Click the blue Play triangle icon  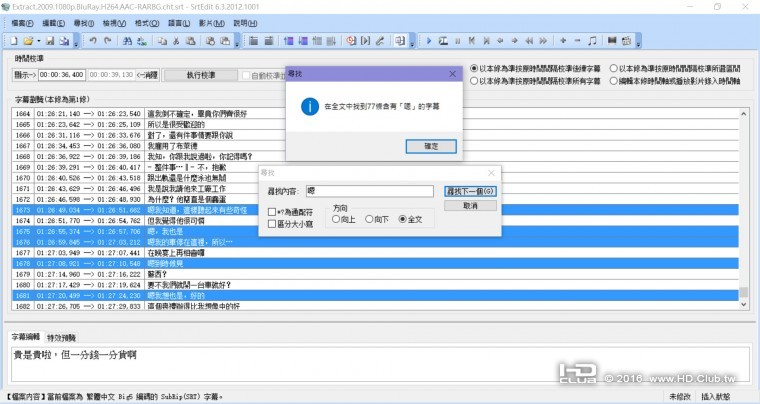428,41
